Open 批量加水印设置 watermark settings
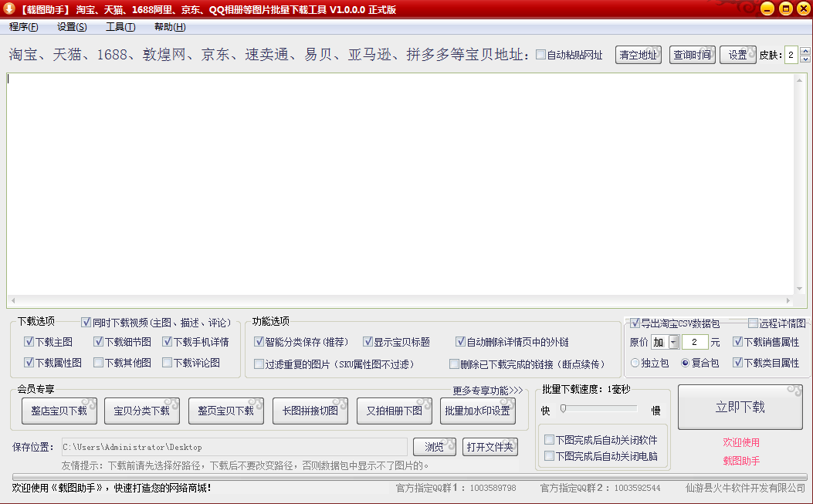Viewport: 813px width, 504px height. click(479, 411)
